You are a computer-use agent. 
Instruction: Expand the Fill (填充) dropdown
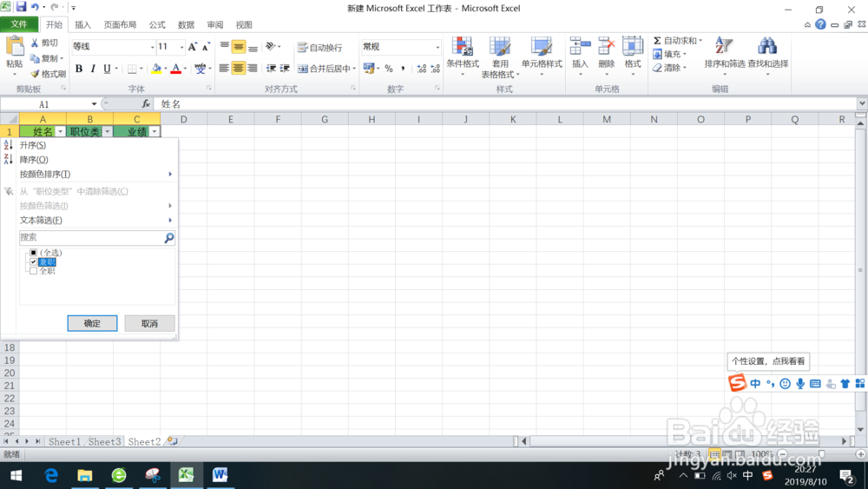(x=684, y=54)
